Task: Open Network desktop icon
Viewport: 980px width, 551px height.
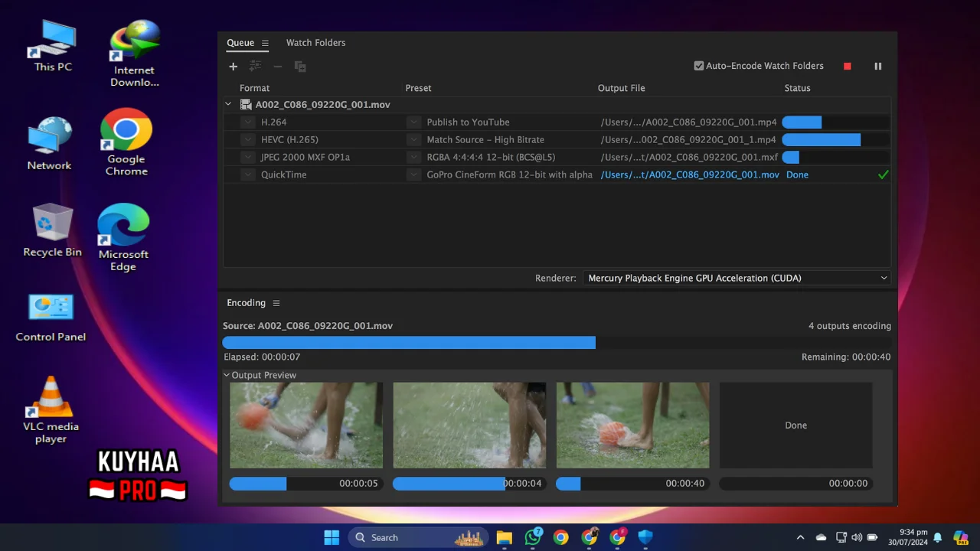Action: pyautogui.click(x=49, y=144)
